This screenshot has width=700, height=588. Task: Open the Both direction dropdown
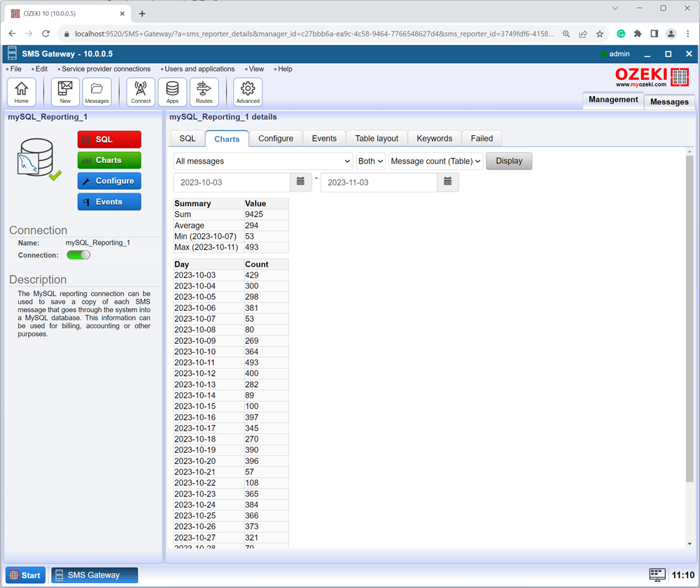click(370, 161)
